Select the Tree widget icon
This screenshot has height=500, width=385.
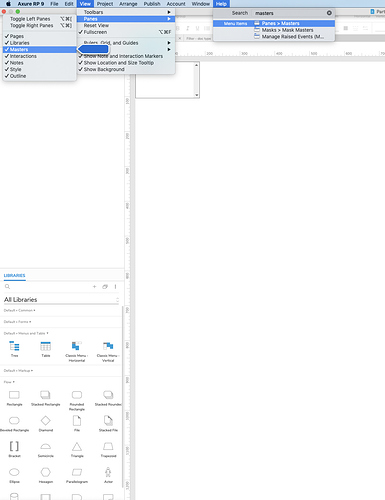pyautogui.click(x=14, y=346)
